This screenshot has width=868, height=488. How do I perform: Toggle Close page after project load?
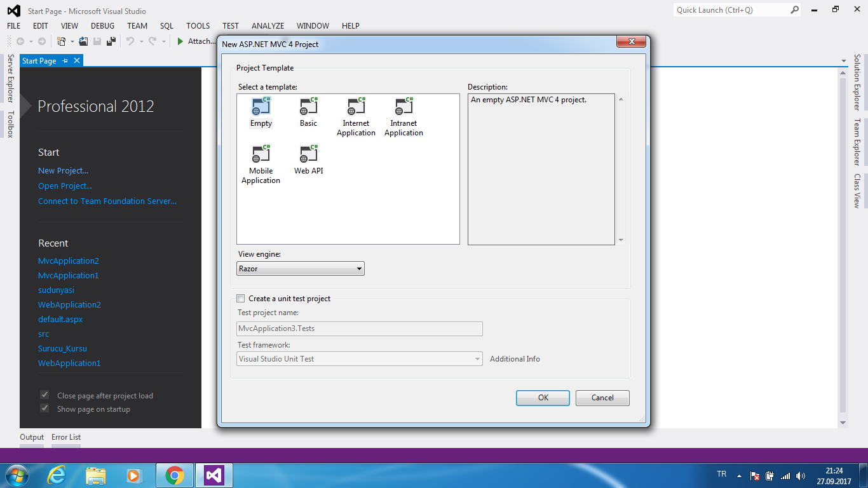tap(44, 395)
